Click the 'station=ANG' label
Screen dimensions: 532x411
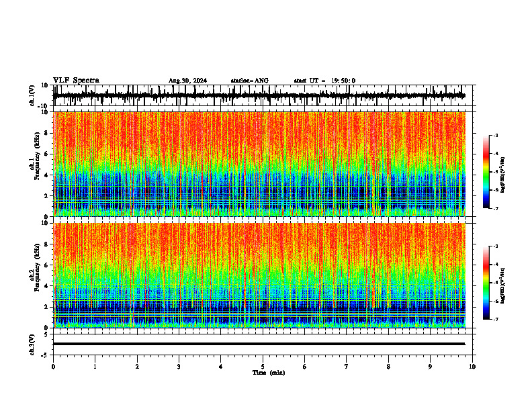[250, 81]
